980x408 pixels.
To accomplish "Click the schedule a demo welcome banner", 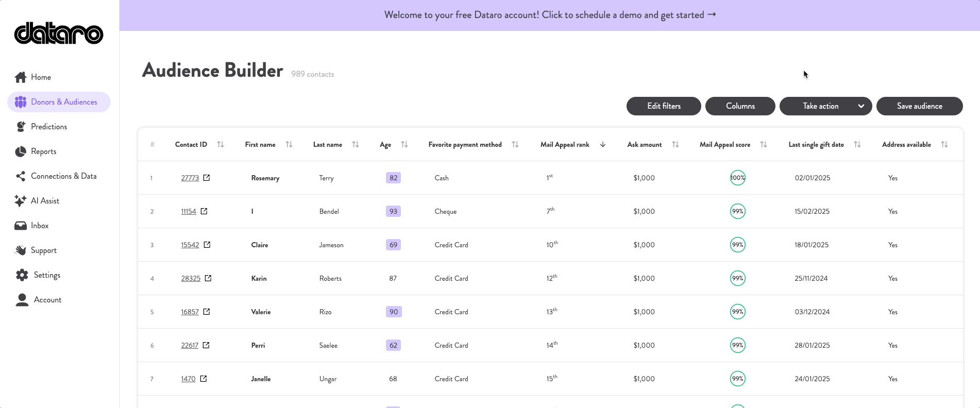I will point(550,15).
